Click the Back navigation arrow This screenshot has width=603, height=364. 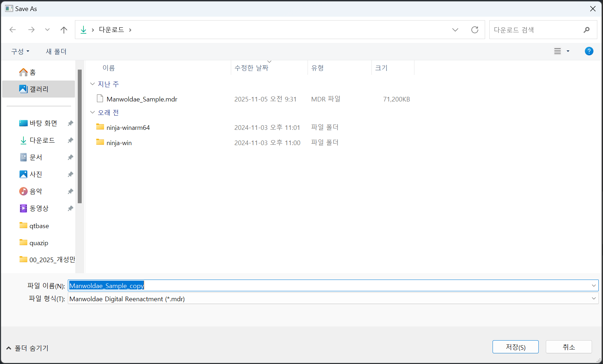13,30
